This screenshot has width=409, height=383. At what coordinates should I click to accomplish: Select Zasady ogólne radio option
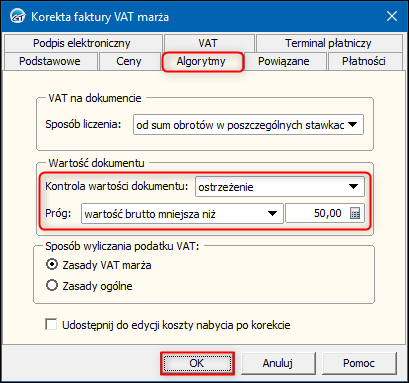point(52,286)
